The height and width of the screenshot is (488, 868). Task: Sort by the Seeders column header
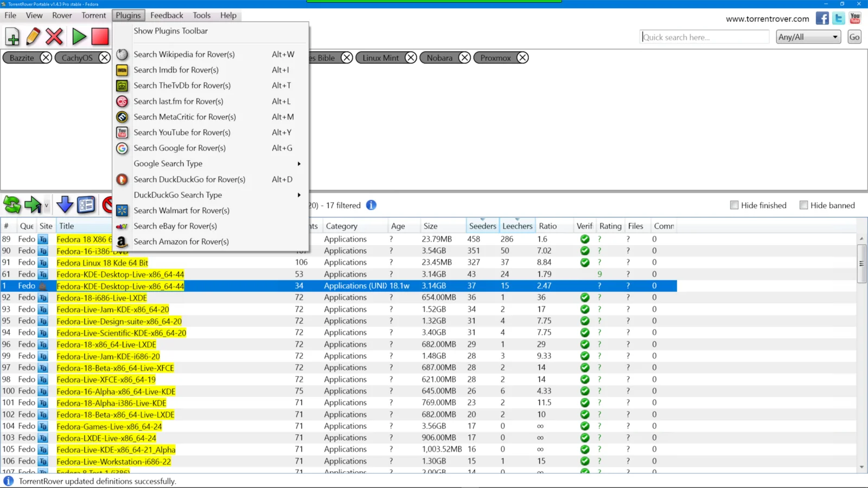(x=482, y=226)
